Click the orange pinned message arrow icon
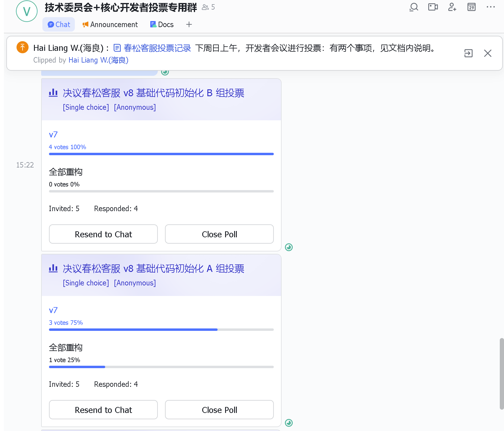Screen dimensions: 504x431 [x=23, y=47]
